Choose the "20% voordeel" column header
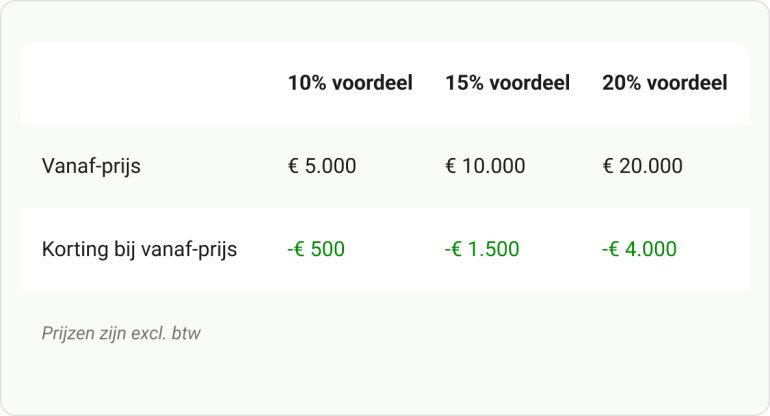 click(664, 83)
